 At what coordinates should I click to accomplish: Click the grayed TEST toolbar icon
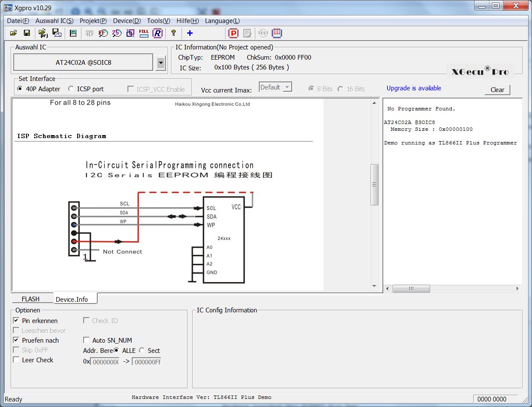coord(263,33)
